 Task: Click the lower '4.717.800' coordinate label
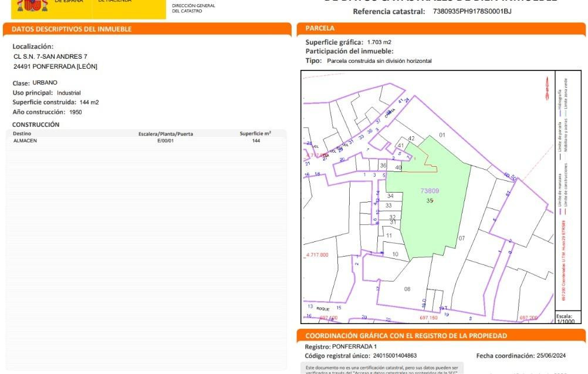pyautogui.click(x=317, y=255)
